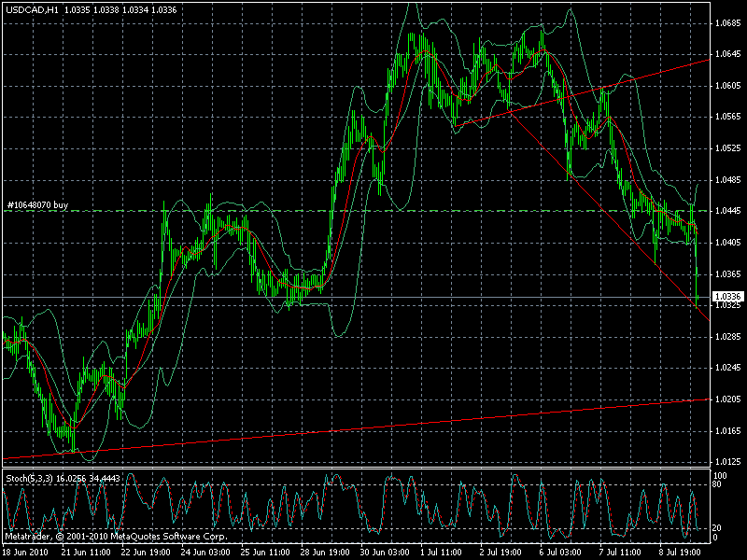Click stochastic scale level 0
747x560 pixels.
[x=716, y=538]
